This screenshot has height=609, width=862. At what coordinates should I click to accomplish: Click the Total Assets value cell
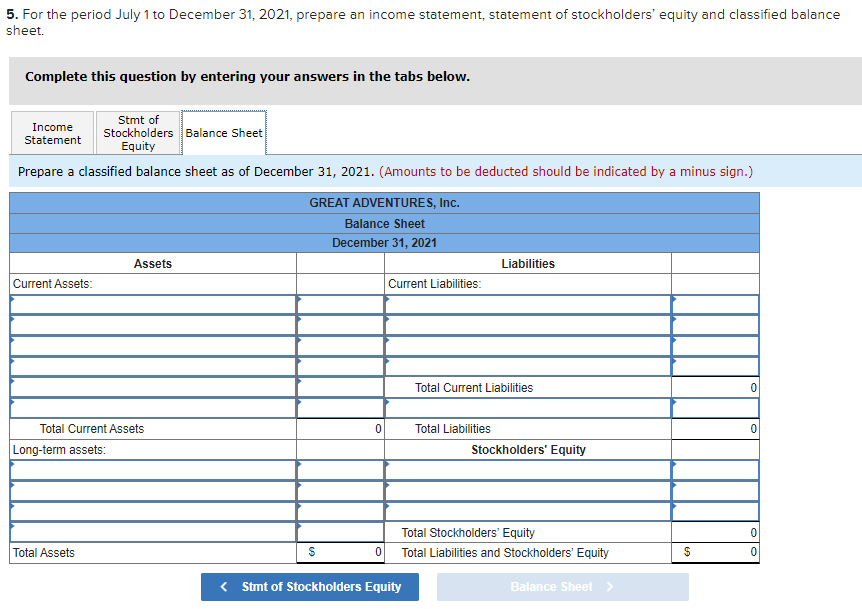(340, 552)
